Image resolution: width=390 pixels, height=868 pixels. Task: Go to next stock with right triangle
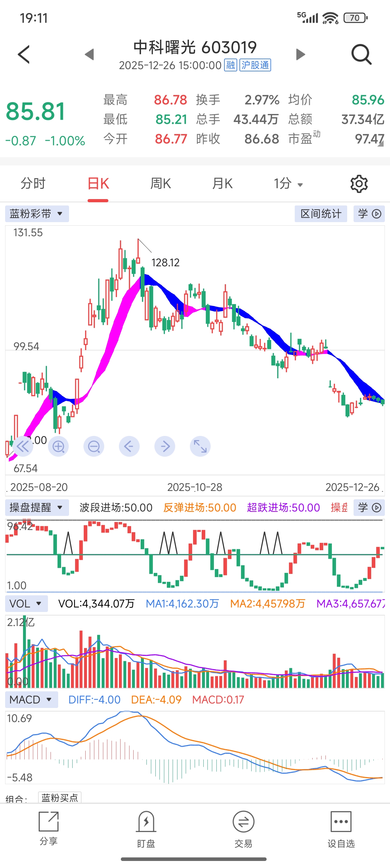(300, 54)
